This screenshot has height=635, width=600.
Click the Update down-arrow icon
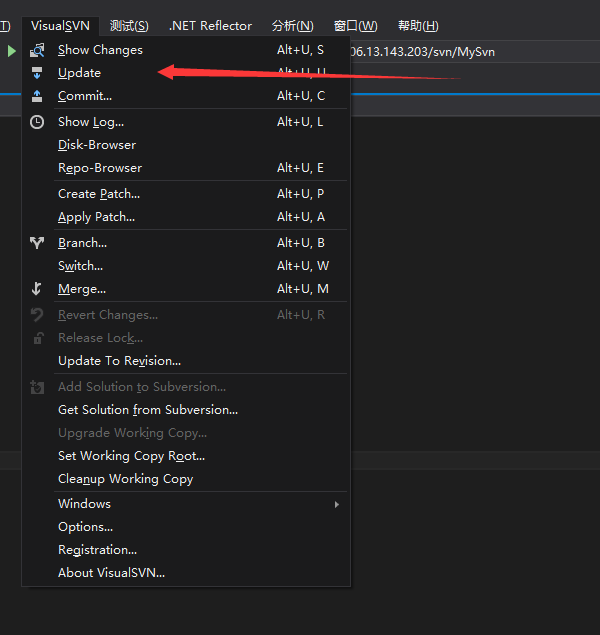tap(37, 73)
